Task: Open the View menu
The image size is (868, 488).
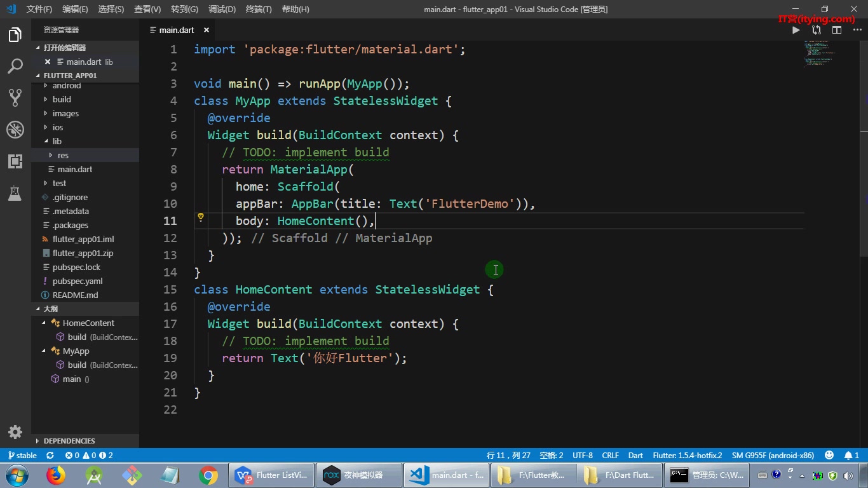Action: click(x=147, y=9)
